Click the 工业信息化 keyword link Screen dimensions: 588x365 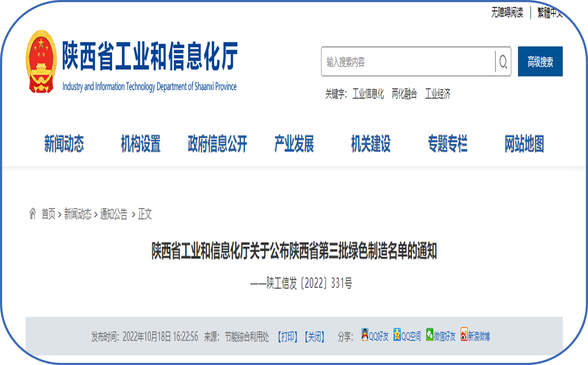pyautogui.click(x=368, y=94)
